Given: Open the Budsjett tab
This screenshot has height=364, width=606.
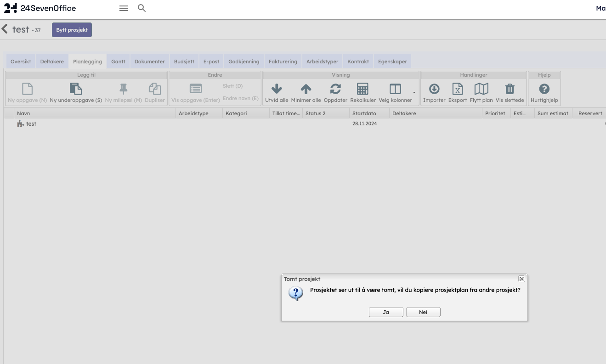Looking at the screenshot, I should pyautogui.click(x=184, y=62).
